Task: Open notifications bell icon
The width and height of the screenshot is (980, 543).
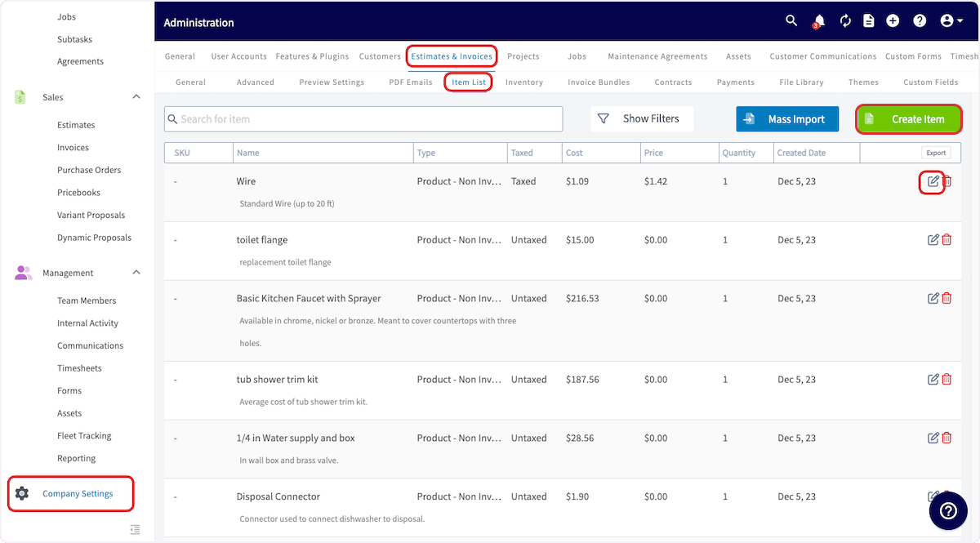Action: coord(818,21)
